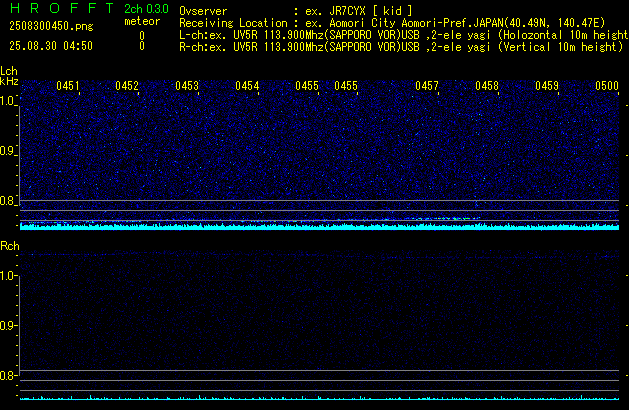Image resolution: width=629 pixels, height=410 pixels.
Task: Click the 0500 time marker
Action: point(607,86)
